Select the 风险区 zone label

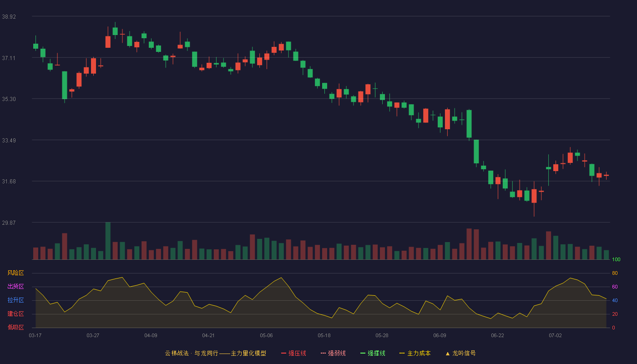[x=15, y=273]
